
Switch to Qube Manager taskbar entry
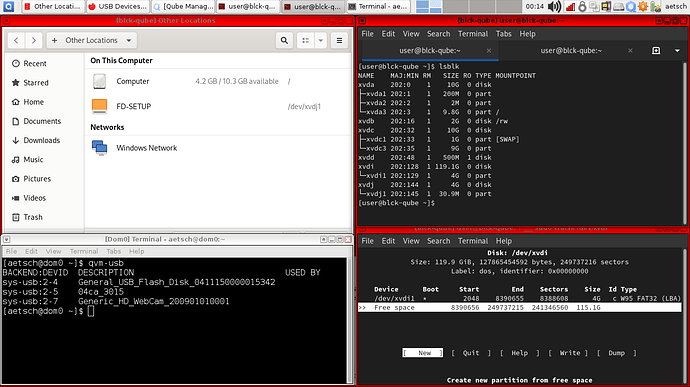[183, 6]
